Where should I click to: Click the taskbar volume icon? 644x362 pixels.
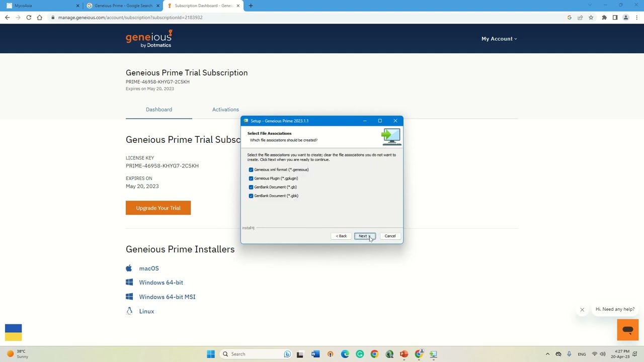tap(603, 354)
